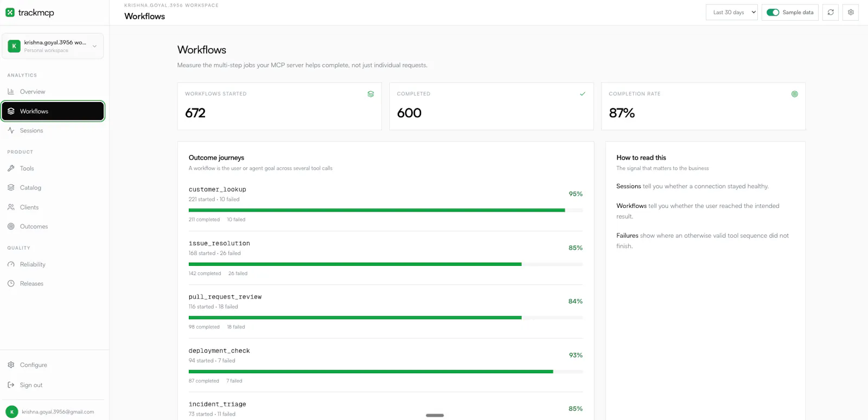Navigate to Releases
The width and height of the screenshot is (868, 420).
click(53, 283)
